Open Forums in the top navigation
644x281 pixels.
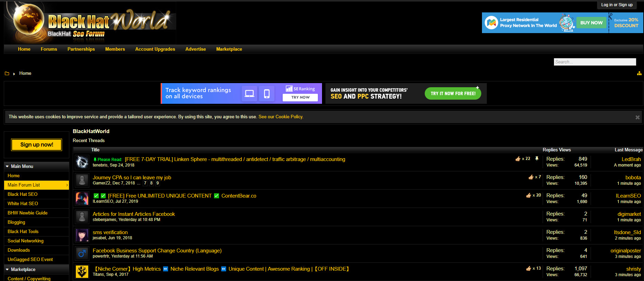tap(49, 49)
